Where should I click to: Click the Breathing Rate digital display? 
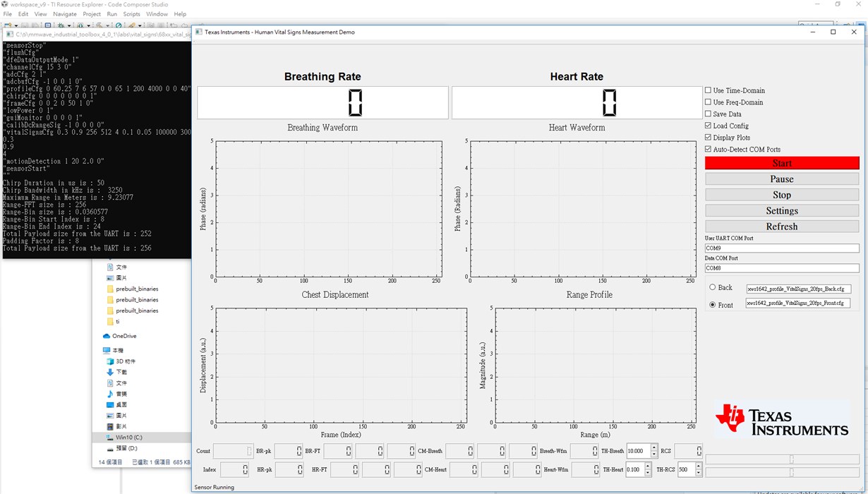pyautogui.click(x=323, y=103)
